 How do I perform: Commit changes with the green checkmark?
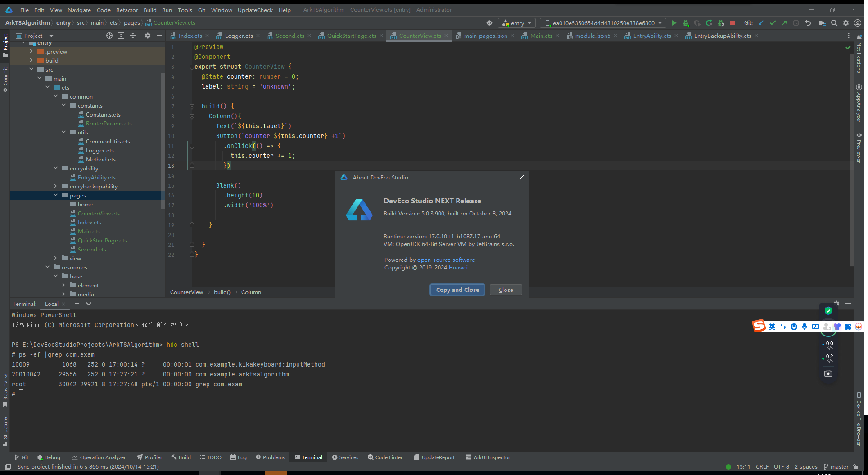[773, 23]
